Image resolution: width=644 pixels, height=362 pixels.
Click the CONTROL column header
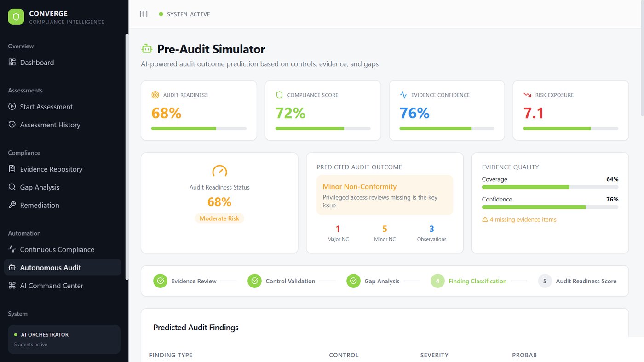coord(344,355)
